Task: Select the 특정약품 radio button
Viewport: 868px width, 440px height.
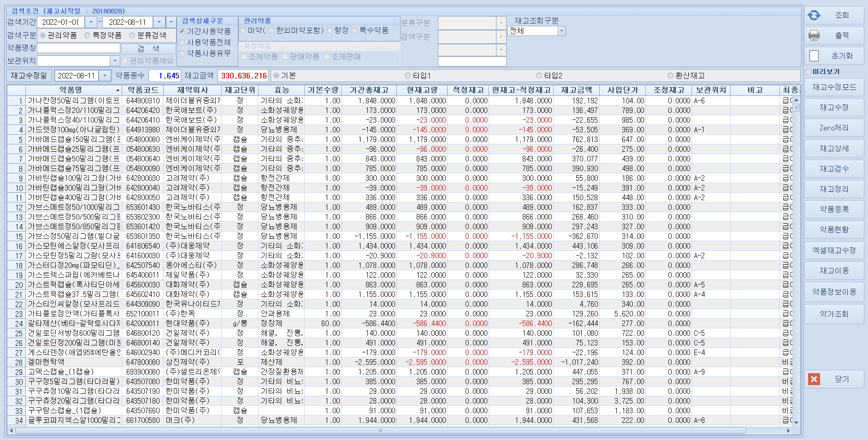Action: pyautogui.click(x=88, y=35)
